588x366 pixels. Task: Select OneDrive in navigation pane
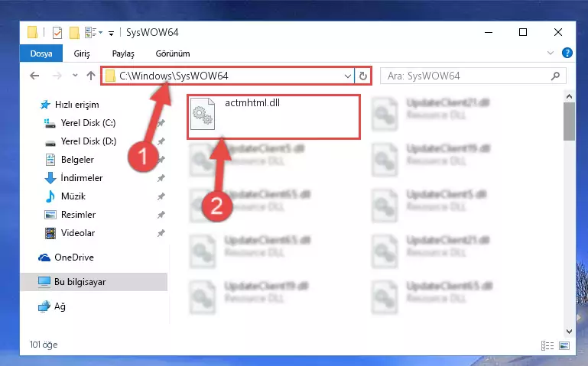click(x=74, y=257)
